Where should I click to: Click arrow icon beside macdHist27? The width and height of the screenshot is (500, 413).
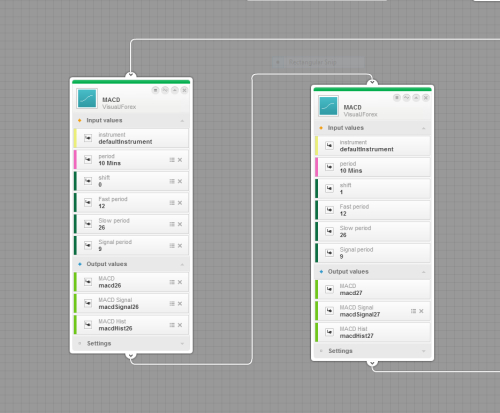329,332
